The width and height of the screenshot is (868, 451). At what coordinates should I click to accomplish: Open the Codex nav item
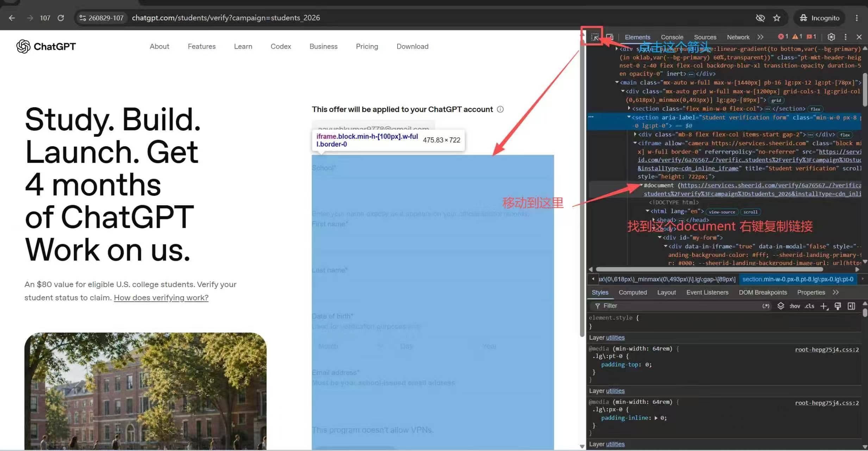coord(281,47)
